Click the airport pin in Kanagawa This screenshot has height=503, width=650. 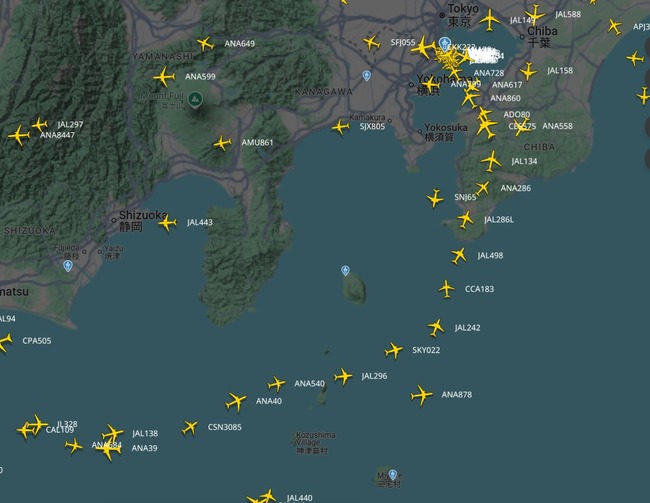pyautogui.click(x=366, y=75)
